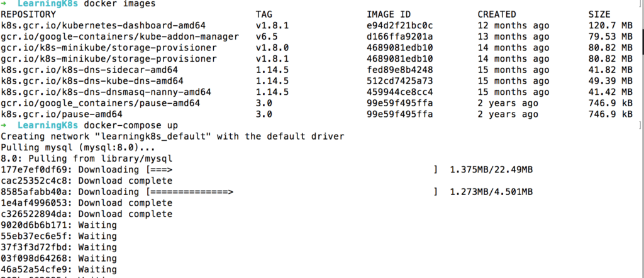Click image ID 512cd7425a73

400,81
